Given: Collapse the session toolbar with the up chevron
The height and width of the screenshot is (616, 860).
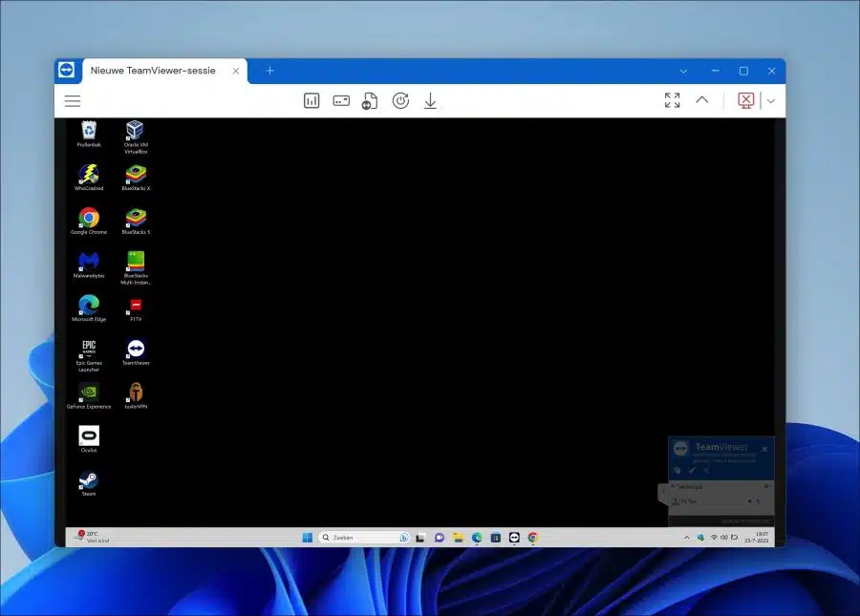Looking at the screenshot, I should point(702,99).
